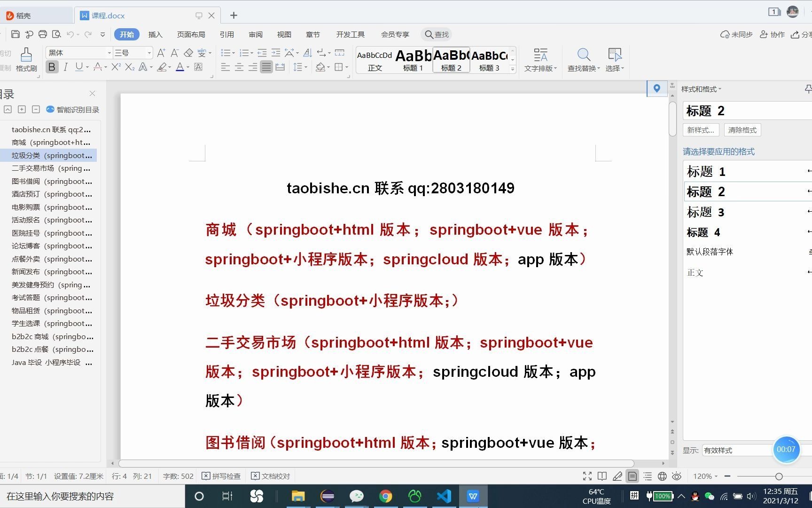Open the font name dropdown
This screenshot has width=812, height=508.
(109, 52)
